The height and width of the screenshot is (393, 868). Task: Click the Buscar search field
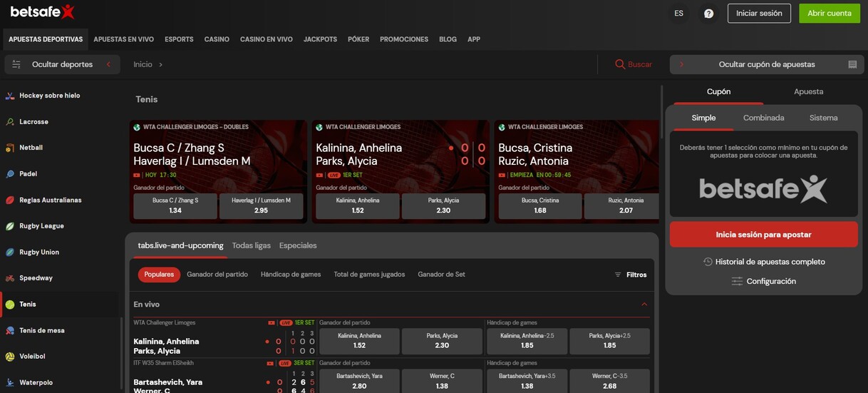pyautogui.click(x=634, y=64)
